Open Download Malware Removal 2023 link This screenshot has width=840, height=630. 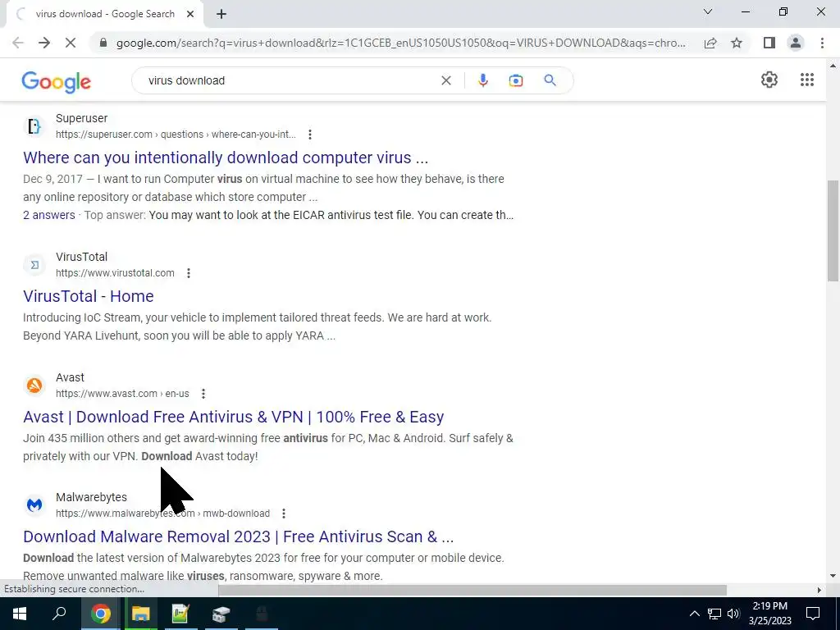pyautogui.click(x=239, y=536)
